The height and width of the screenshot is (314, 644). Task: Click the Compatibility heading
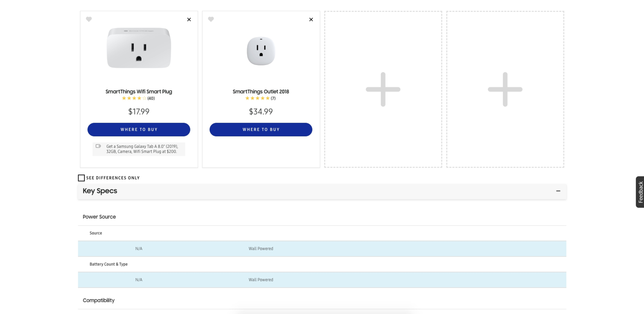pyautogui.click(x=99, y=300)
